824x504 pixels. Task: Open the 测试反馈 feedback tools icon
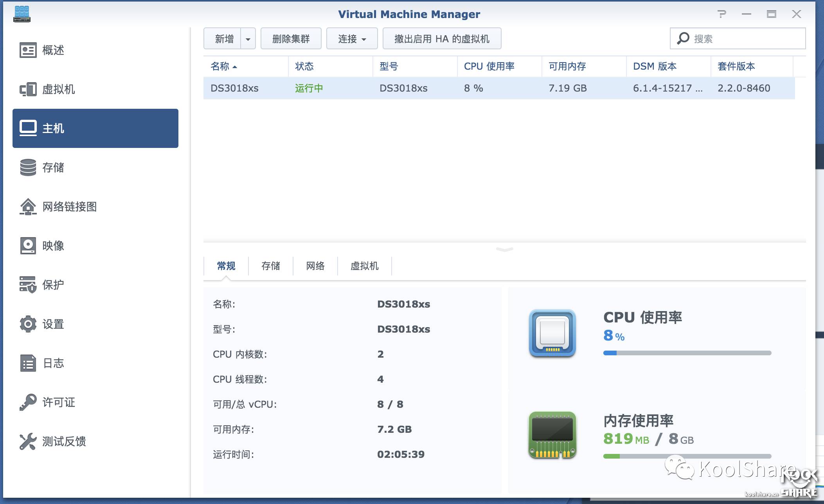tap(28, 441)
